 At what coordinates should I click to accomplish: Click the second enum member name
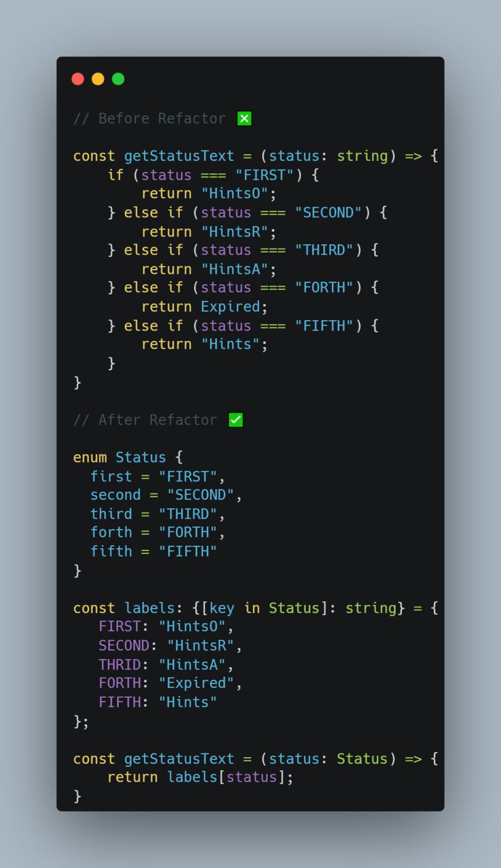click(115, 495)
